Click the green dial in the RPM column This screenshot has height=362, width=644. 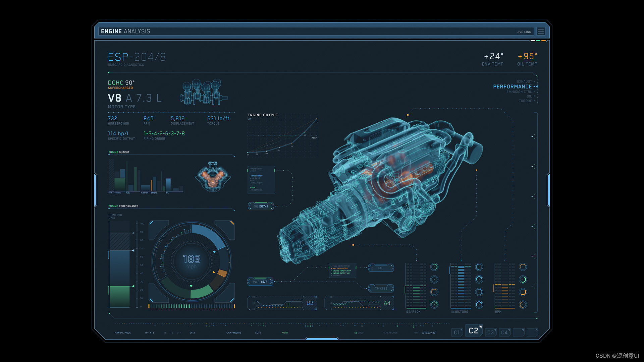(x=523, y=280)
